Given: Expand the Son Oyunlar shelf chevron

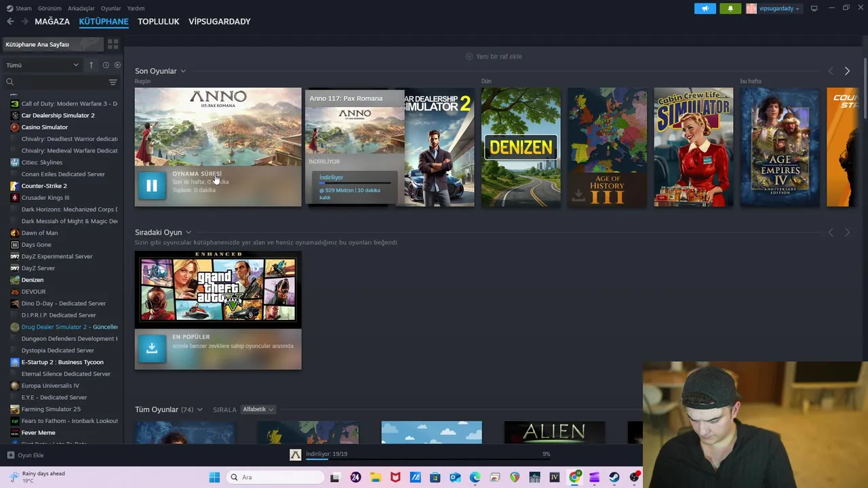Looking at the screenshot, I should pyautogui.click(x=183, y=71).
